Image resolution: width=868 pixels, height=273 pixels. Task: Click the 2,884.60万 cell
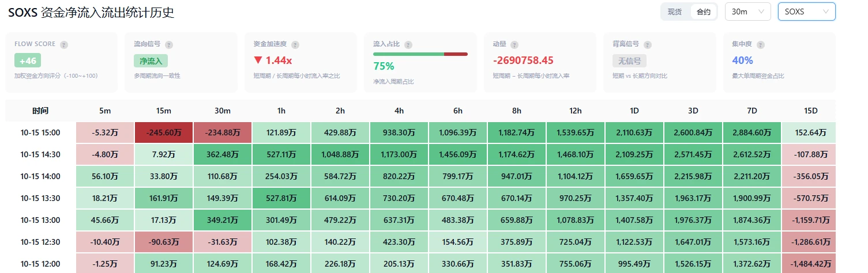pyautogui.click(x=752, y=132)
